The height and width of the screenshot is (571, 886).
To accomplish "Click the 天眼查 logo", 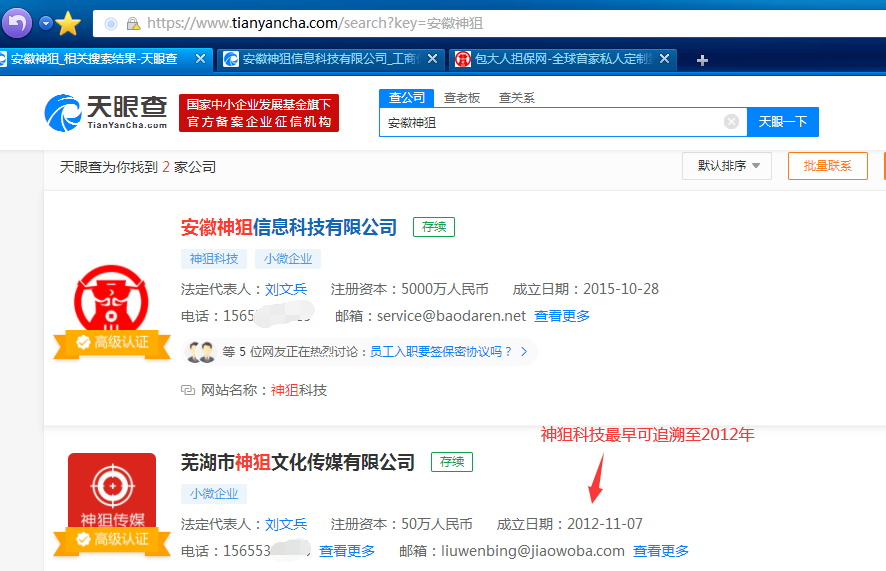I will 106,113.
